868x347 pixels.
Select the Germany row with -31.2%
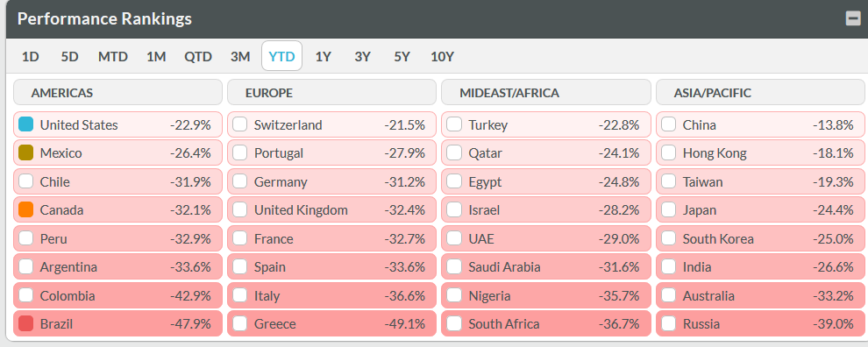tap(331, 181)
